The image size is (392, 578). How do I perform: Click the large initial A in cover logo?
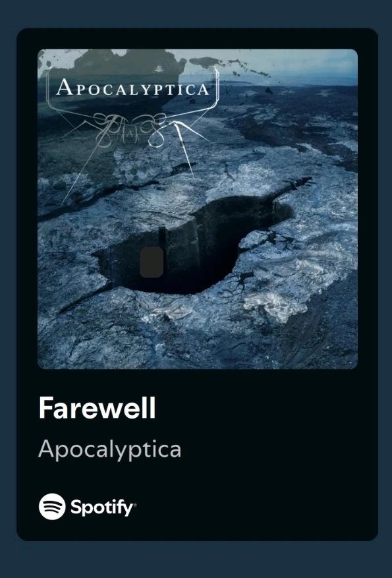63,87
